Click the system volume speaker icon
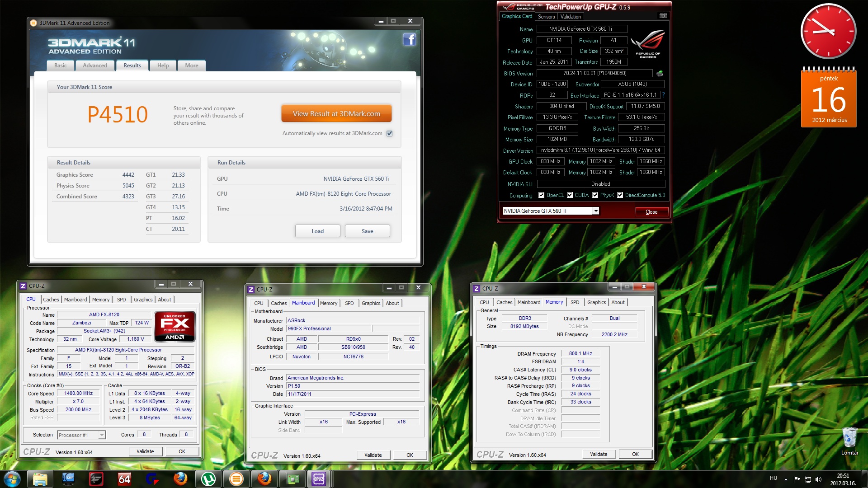 [818, 479]
